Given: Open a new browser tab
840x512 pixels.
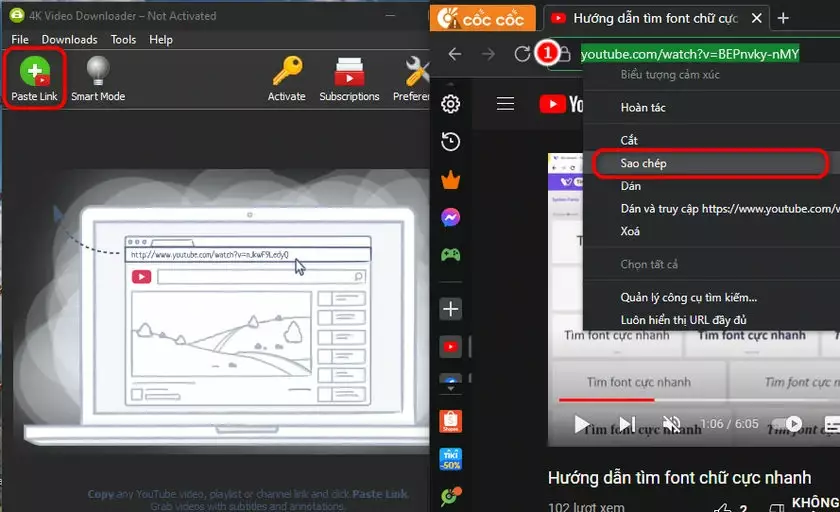Looking at the screenshot, I should coord(783,18).
